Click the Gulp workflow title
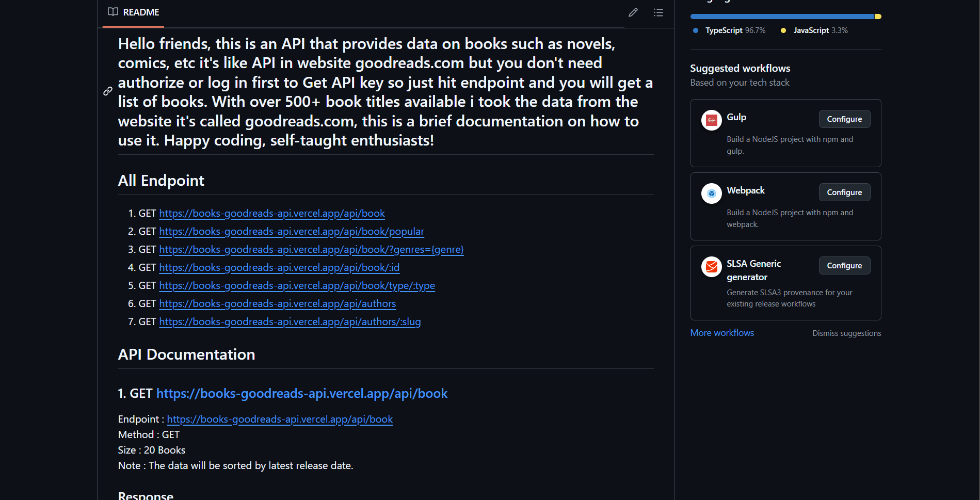Image resolution: width=980 pixels, height=500 pixels. [x=736, y=117]
